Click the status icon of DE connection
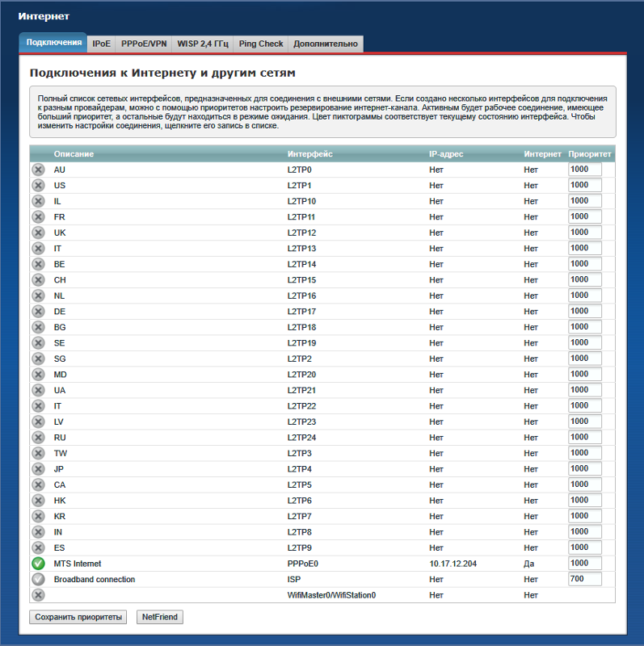The height and width of the screenshot is (646, 644). [38, 312]
